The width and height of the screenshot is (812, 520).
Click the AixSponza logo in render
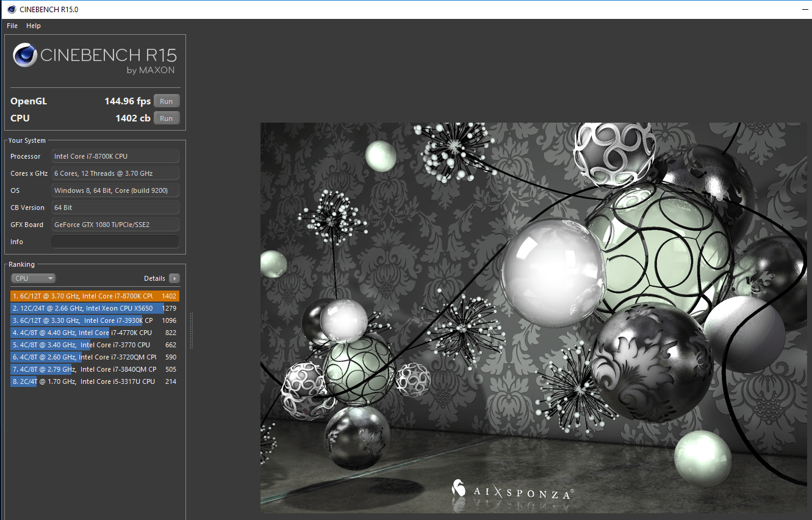point(512,489)
